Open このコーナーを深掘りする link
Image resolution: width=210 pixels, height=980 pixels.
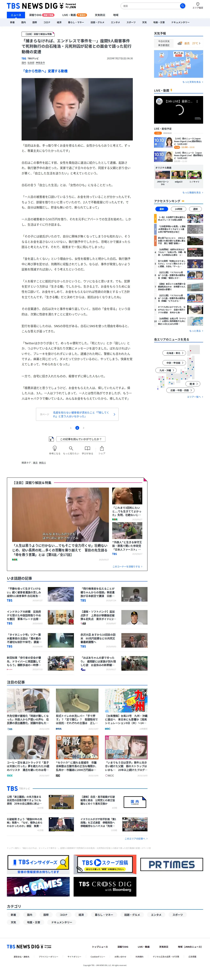click(127, 566)
